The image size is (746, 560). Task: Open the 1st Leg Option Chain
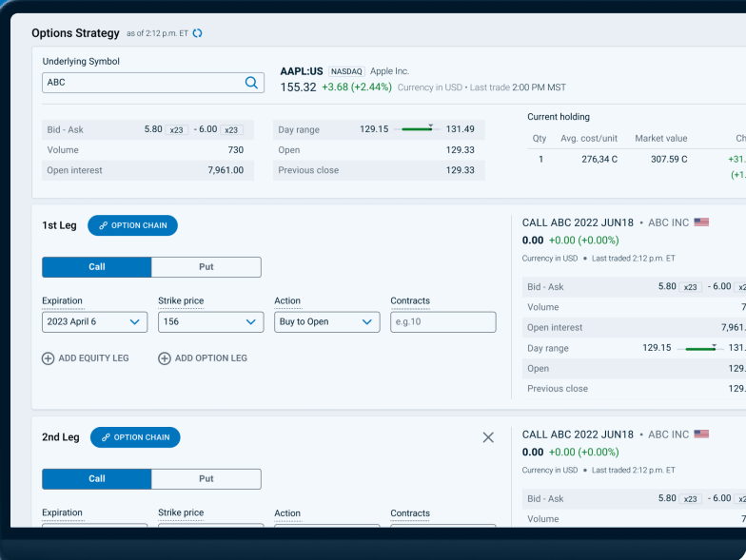(133, 225)
